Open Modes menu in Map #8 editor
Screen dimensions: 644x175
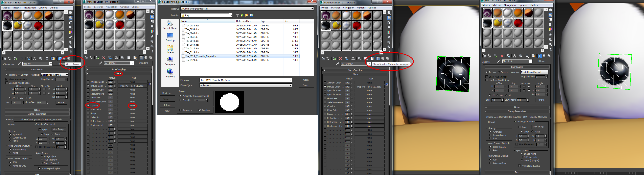click(x=6, y=7)
